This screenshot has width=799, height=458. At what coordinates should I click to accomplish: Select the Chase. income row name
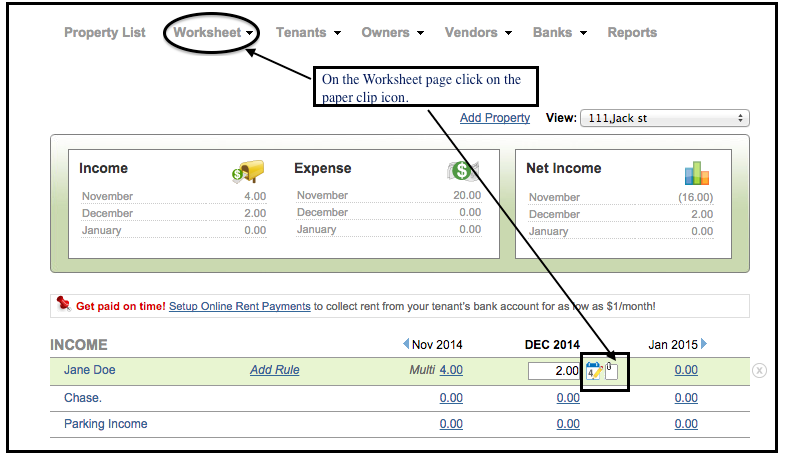click(83, 398)
